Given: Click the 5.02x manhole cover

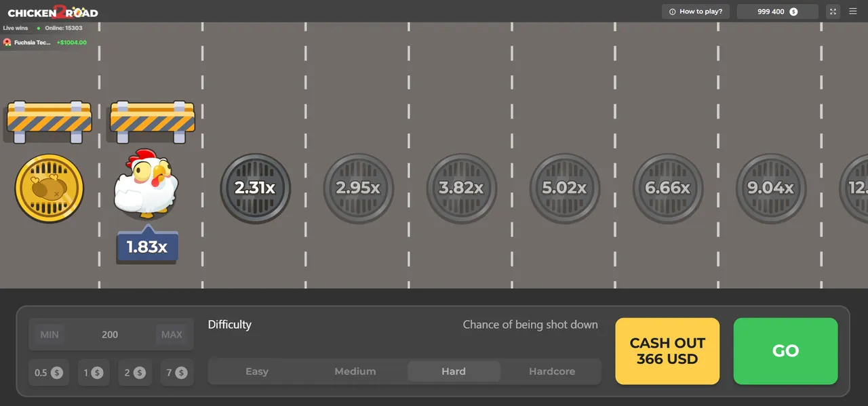Looking at the screenshot, I should [564, 188].
